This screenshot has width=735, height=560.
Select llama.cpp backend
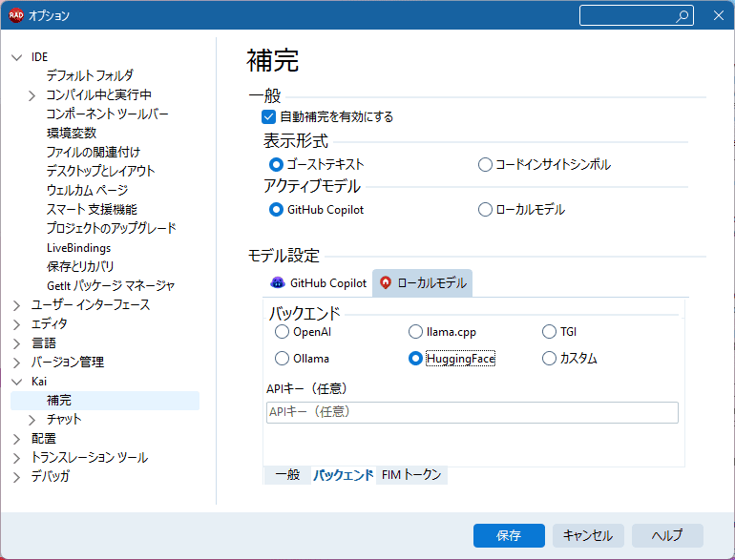coord(415,332)
